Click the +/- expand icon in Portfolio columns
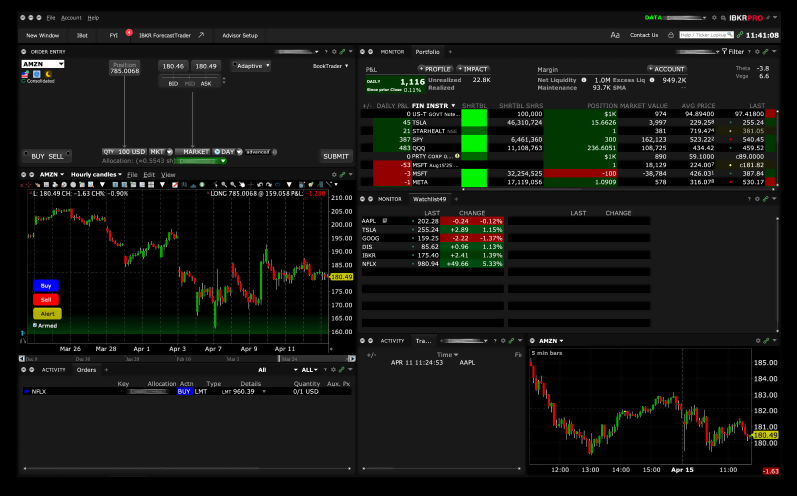The width and height of the screenshot is (797, 496). (367, 106)
